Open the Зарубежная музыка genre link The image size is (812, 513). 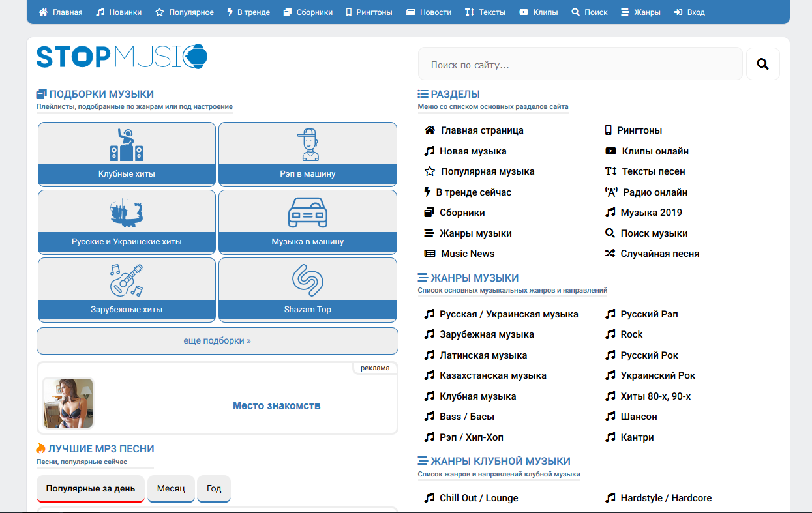(487, 334)
